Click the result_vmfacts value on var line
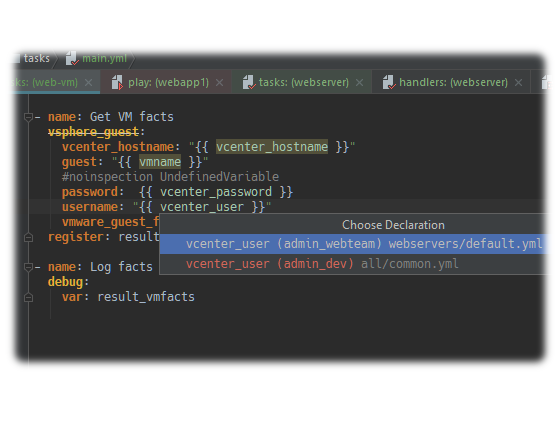560x440 pixels. tap(146, 297)
